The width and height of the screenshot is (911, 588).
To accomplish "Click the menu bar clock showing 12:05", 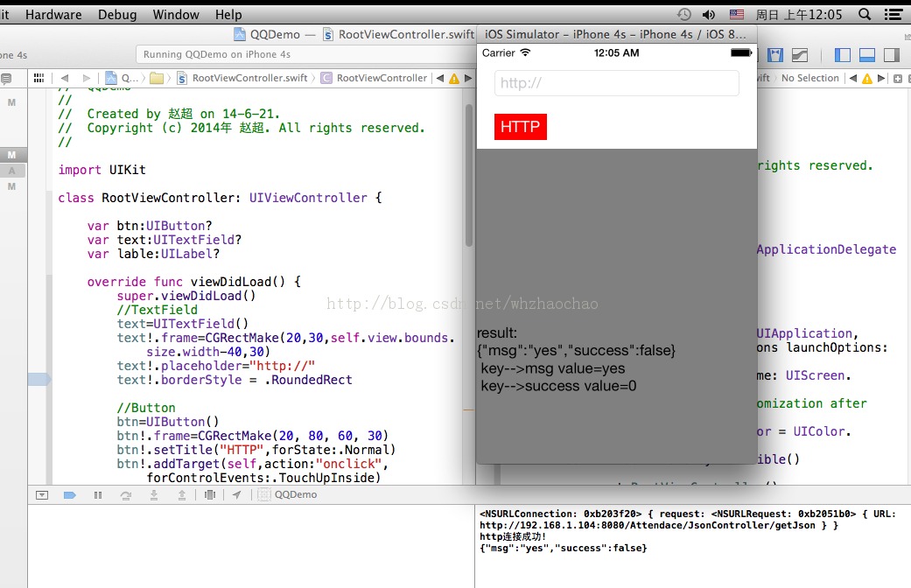I will 798,15.
